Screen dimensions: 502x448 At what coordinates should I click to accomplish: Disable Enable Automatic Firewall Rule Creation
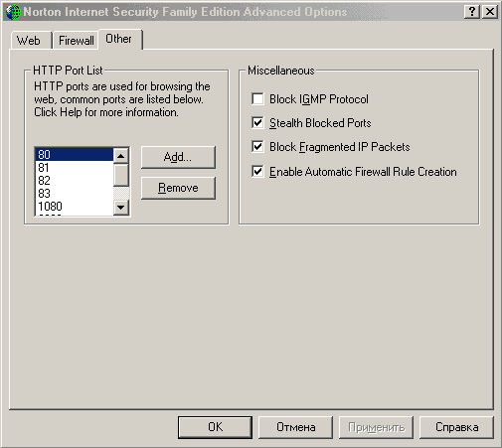point(257,172)
